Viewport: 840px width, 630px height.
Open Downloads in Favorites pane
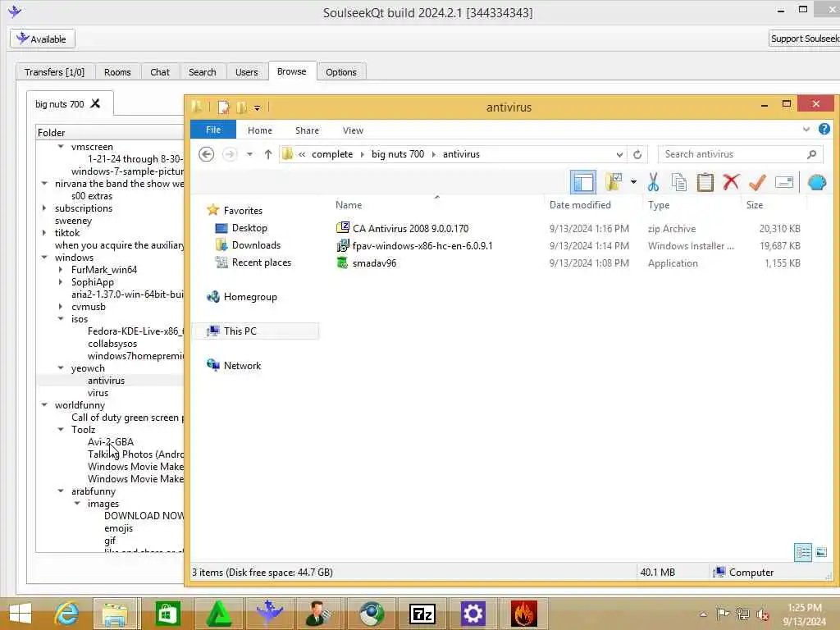[x=256, y=244]
